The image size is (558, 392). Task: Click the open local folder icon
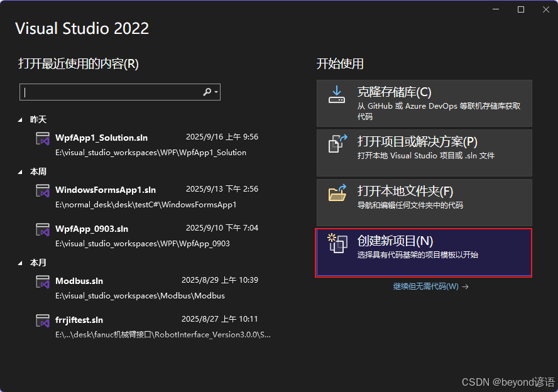337,193
